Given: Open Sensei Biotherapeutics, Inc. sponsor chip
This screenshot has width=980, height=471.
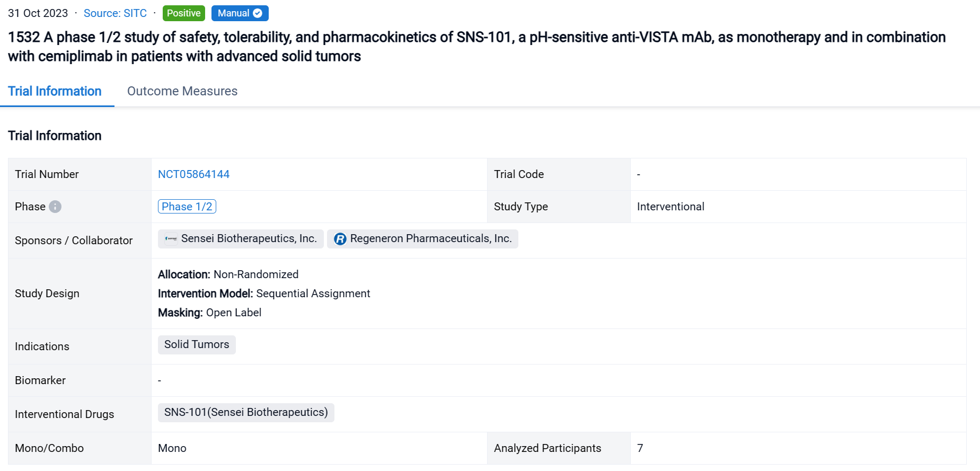Looking at the screenshot, I should point(248,239).
